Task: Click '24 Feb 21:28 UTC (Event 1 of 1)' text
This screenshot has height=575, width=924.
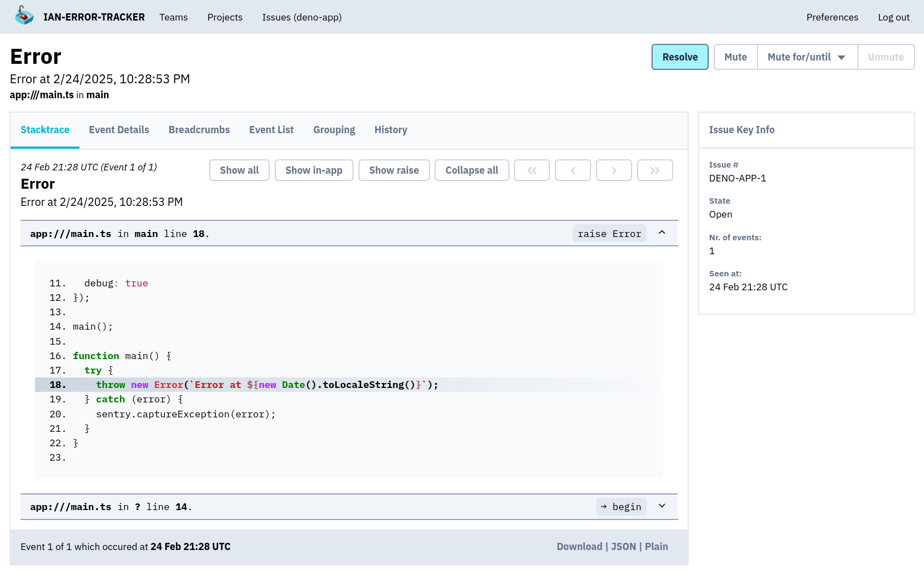Action: point(89,167)
